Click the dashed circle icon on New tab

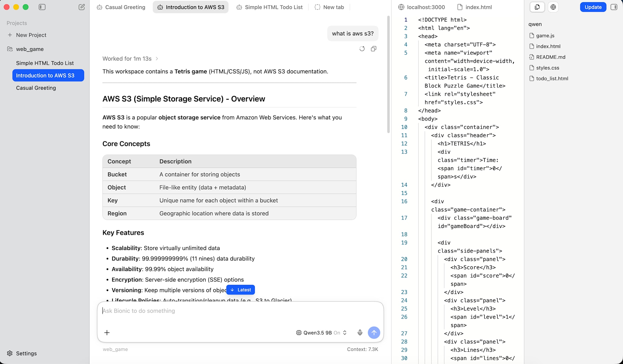317,7
